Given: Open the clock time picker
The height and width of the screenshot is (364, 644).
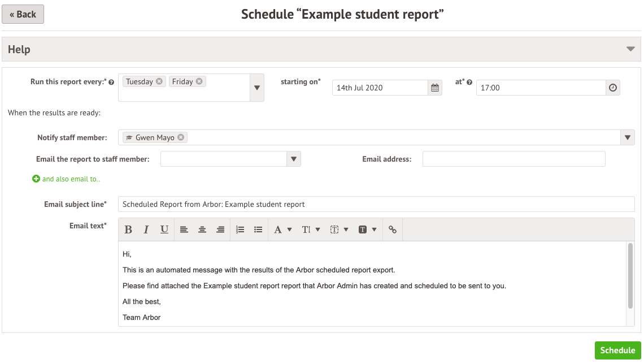Looking at the screenshot, I should 613,88.
